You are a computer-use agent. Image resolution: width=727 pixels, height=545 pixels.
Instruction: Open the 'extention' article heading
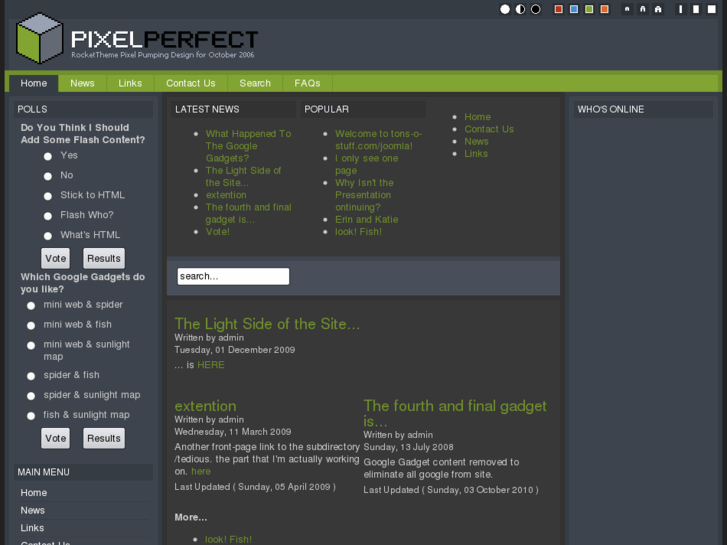pos(205,406)
